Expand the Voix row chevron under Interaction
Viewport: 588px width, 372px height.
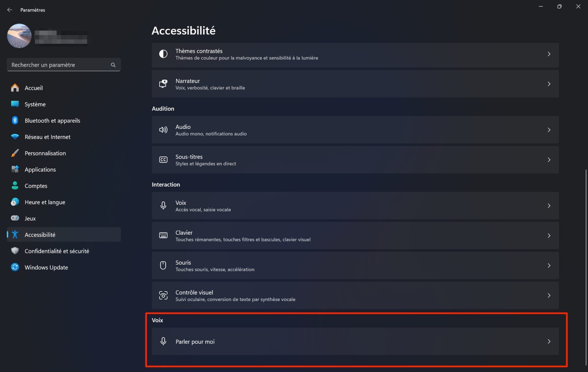549,206
